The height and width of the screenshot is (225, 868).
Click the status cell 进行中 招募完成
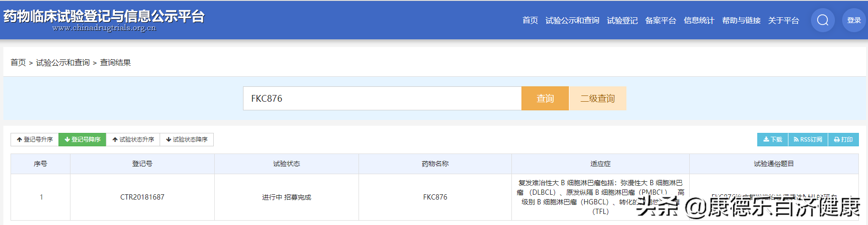(287, 197)
